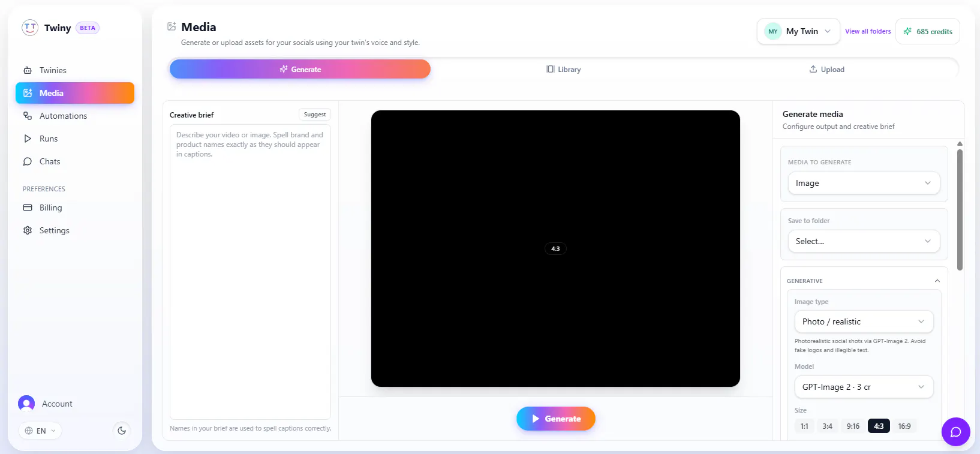This screenshot has height=454, width=980.
Task: Open the My Twin selector dropdown
Action: (x=798, y=31)
